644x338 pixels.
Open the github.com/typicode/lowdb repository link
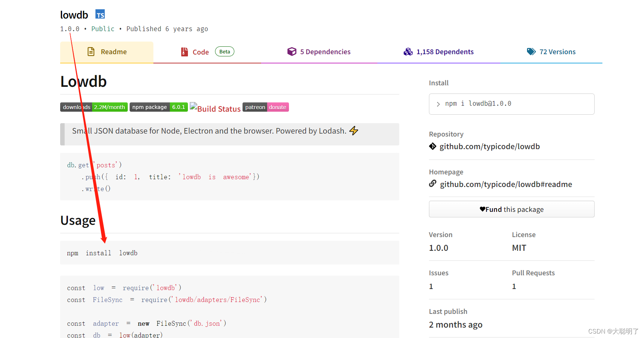tap(489, 147)
